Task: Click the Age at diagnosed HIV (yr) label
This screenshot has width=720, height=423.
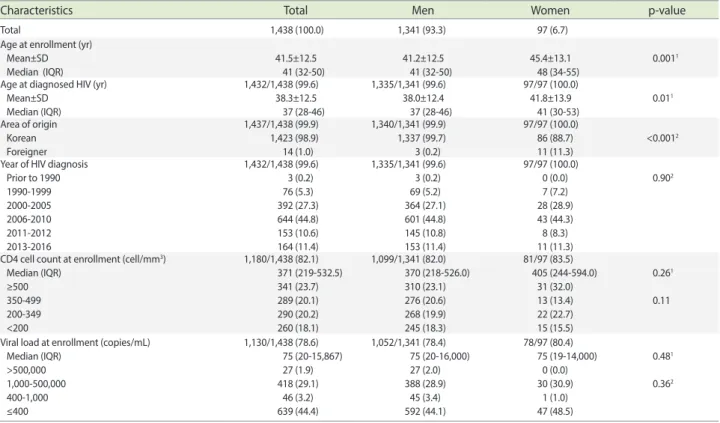Action: pos(53,85)
